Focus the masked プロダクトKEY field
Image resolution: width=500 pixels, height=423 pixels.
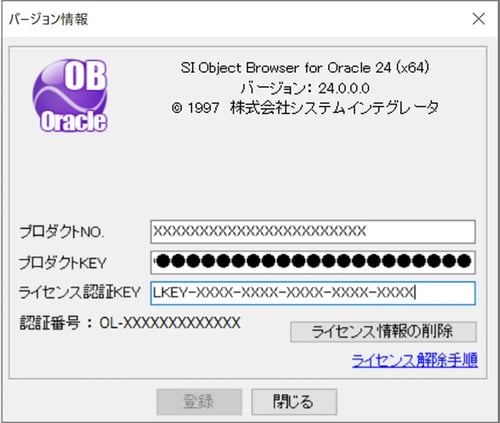pos(313,262)
